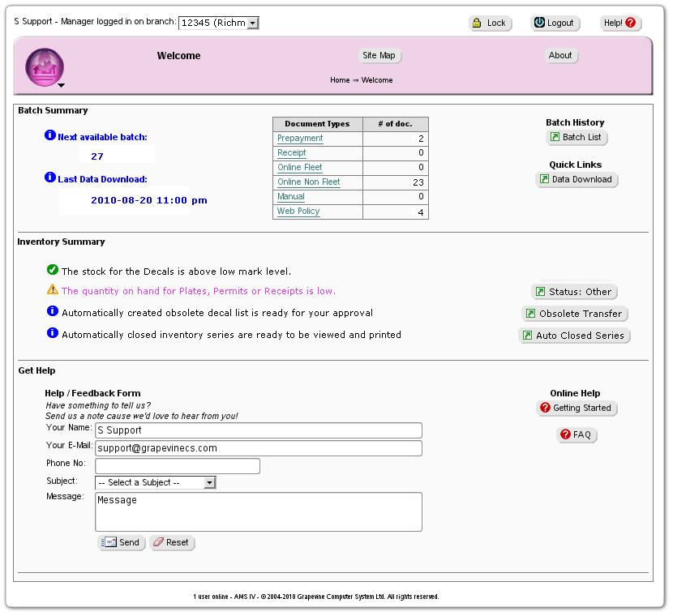Open the branch selection dropdown
The image size is (673, 616).
[x=252, y=24]
